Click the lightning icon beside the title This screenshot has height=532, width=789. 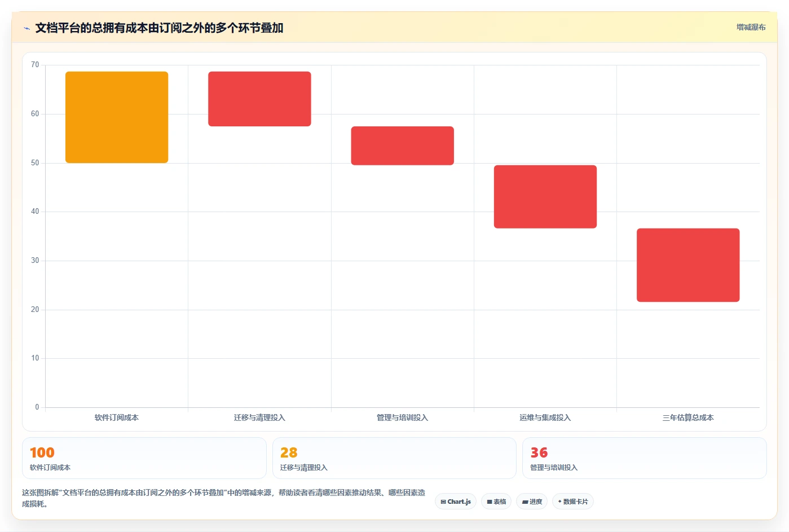tap(27, 28)
